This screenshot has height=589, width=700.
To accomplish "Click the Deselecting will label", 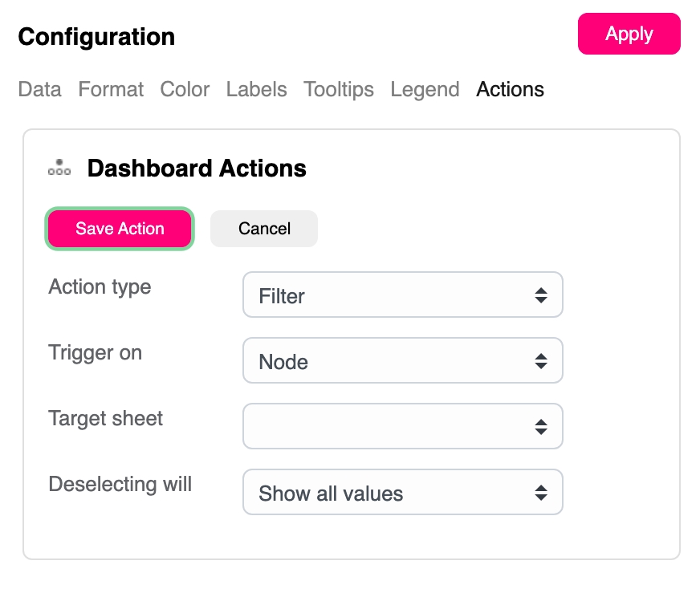I will pos(120,484).
